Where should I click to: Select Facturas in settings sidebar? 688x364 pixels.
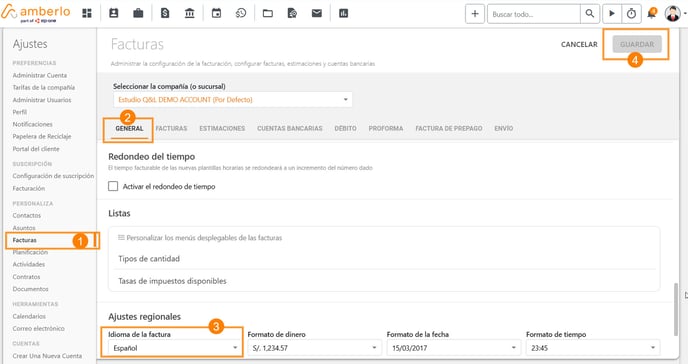[25, 240]
